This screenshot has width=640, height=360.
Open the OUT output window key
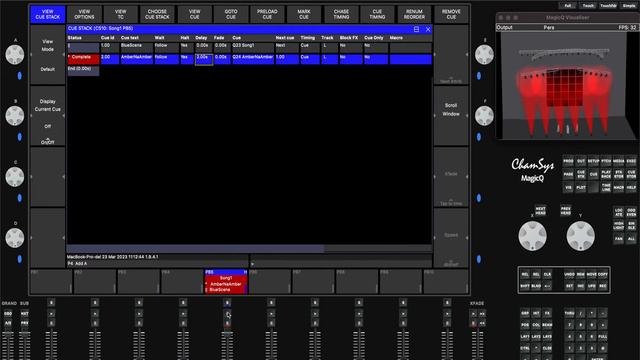581,161
